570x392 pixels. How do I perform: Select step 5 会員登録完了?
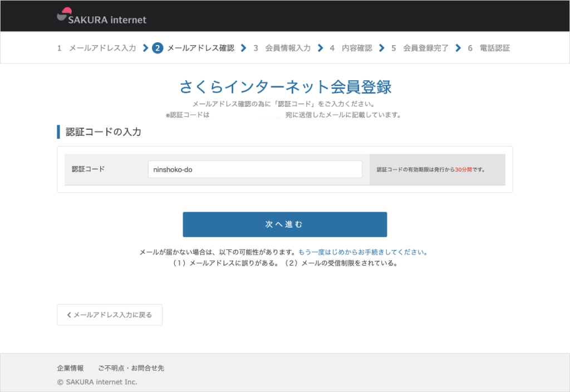click(x=420, y=48)
